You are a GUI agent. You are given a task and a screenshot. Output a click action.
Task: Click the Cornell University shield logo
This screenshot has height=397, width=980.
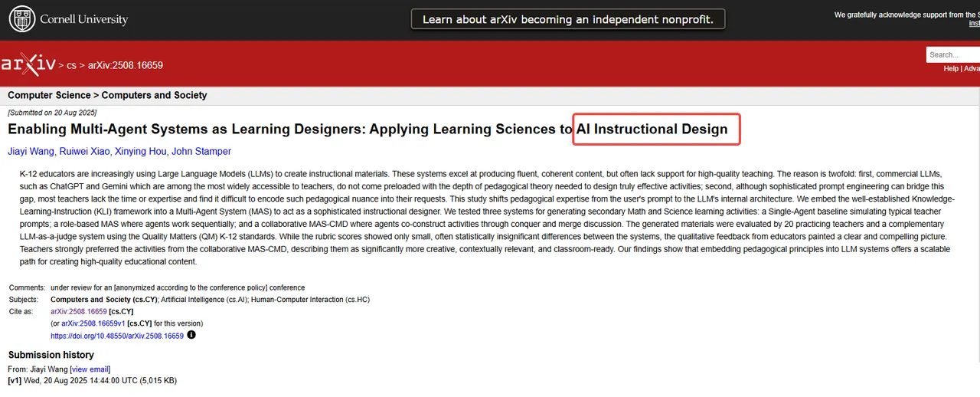click(21, 19)
